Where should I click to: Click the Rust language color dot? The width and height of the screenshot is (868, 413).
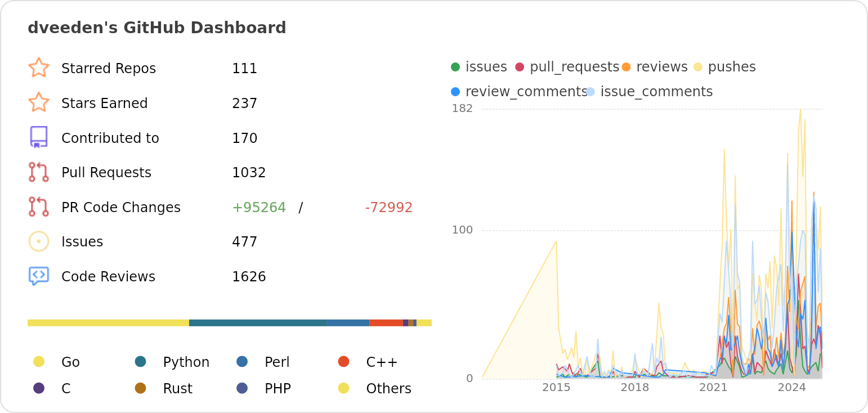(141, 388)
